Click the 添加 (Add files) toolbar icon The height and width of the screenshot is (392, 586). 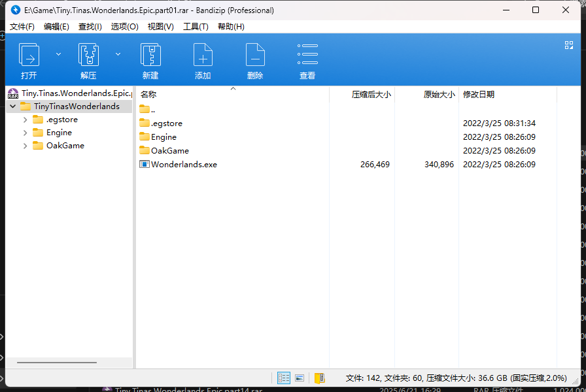203,56
